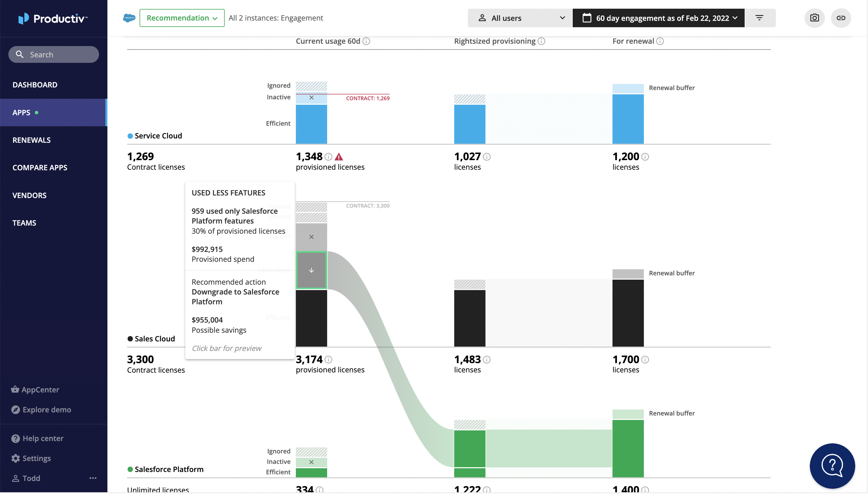Screen dimensions: 868x494
Task: Open the three-dots menu beside Todd
Action: click(93, 478)
